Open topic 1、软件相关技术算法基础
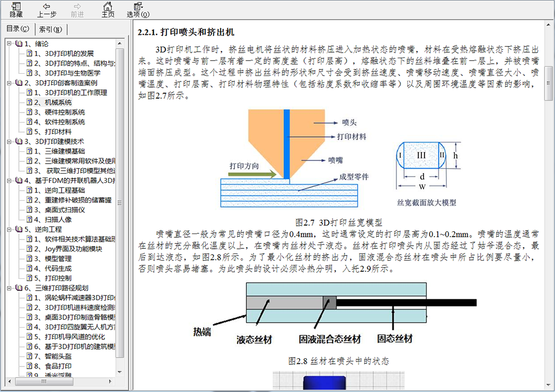The height and width of the screenshot is (392, 555). pyautogui.click(x=75, y=239)
